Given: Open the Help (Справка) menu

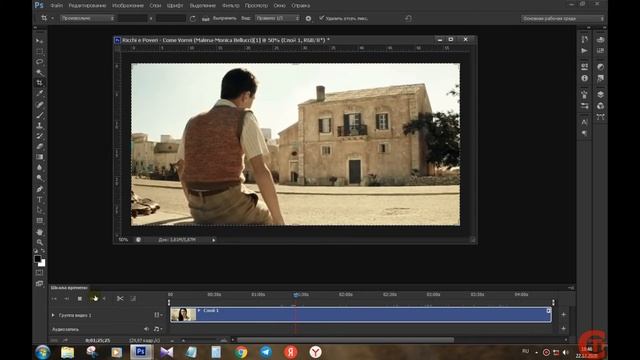Looking at the screenshot, I should [x=300, y=6].
